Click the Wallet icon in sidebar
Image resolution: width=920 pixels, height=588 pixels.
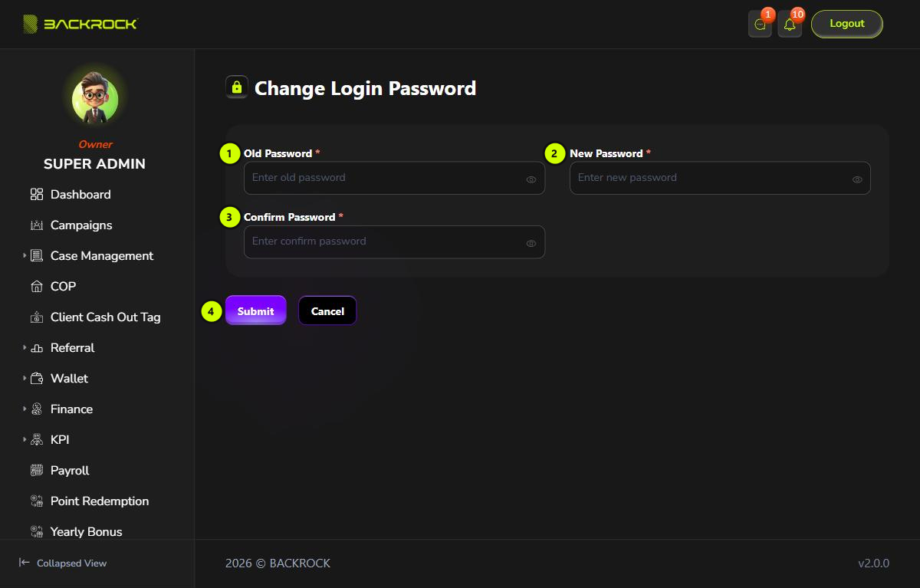(37, 379)
